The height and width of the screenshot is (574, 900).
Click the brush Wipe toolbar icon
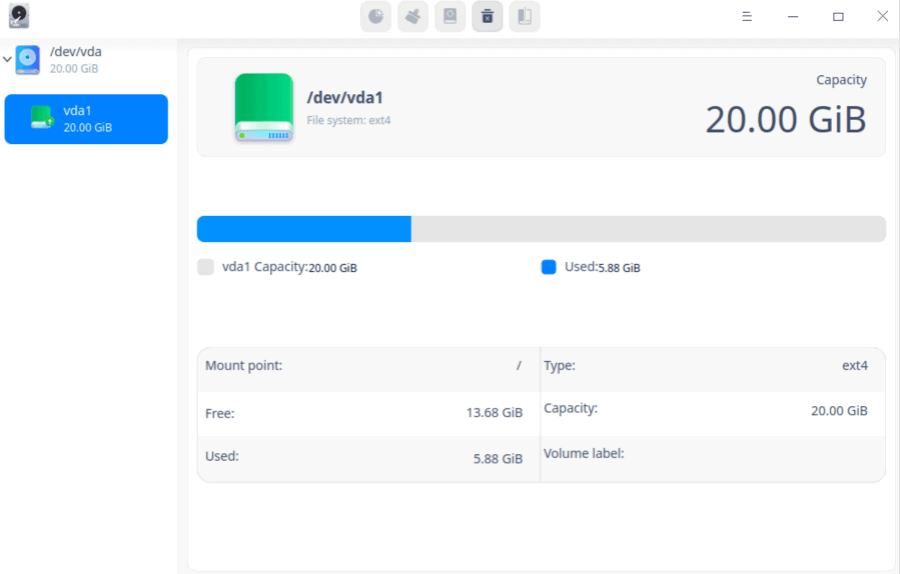click(x=413, y=17)
